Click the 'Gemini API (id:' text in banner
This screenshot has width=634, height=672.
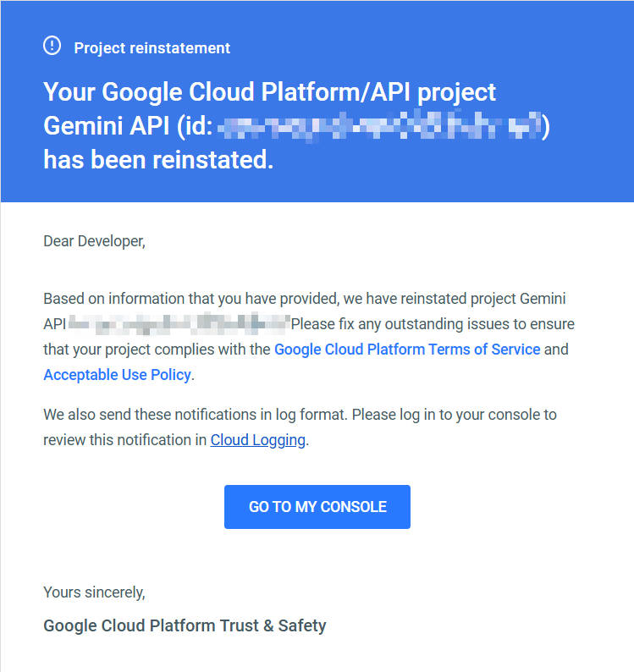(128, 126)
